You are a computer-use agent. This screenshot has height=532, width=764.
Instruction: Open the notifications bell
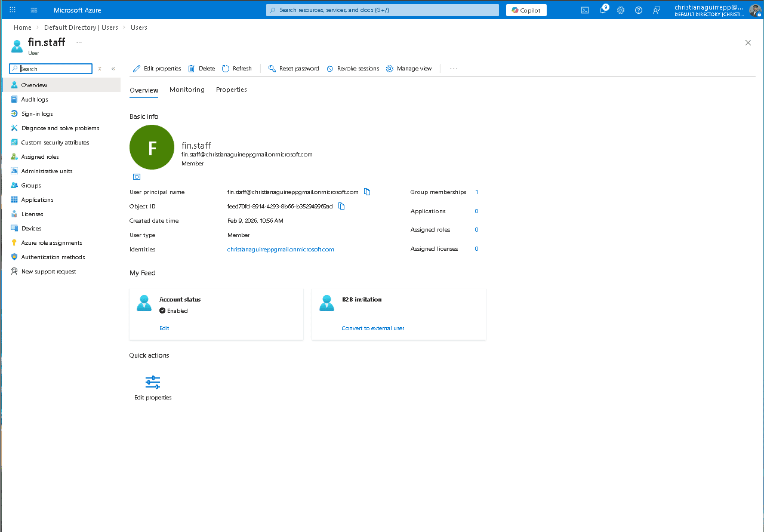(603, 10)
